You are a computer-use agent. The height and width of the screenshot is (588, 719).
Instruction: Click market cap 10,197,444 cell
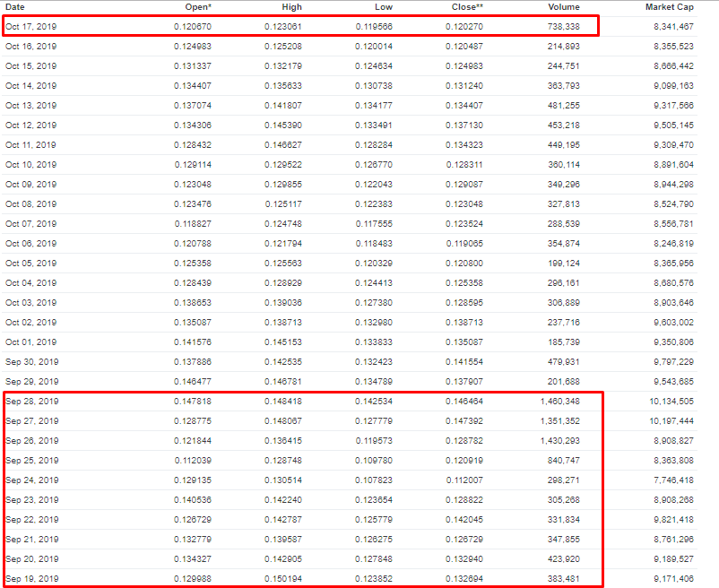coord(671,421)
